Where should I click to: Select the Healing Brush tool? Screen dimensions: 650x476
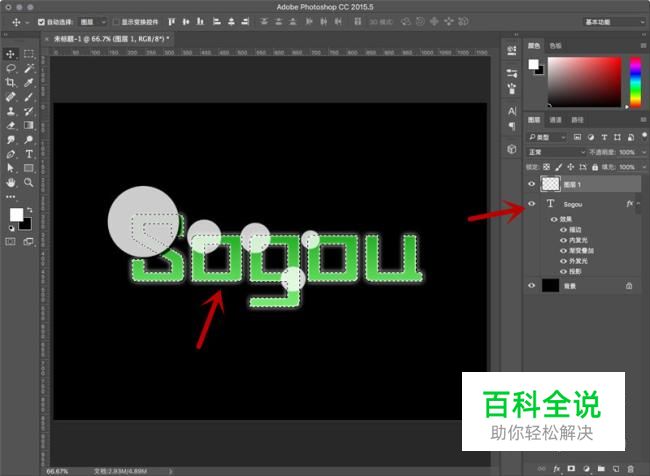(x=10, y=97)
